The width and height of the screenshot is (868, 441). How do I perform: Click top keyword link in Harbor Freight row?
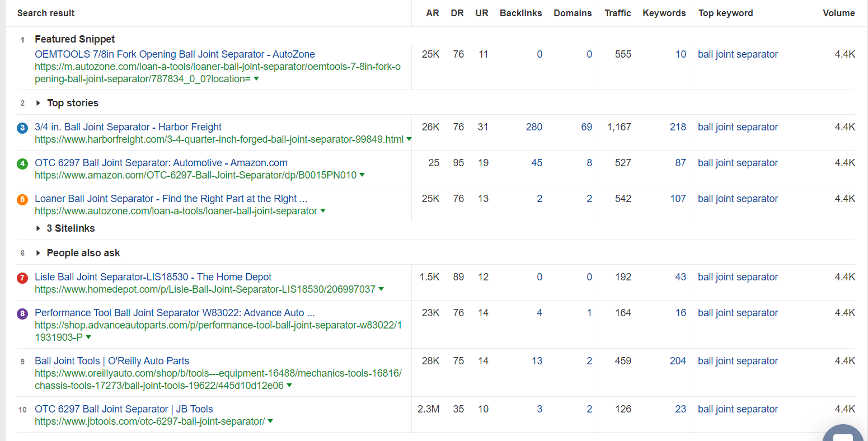pos(738,127)
